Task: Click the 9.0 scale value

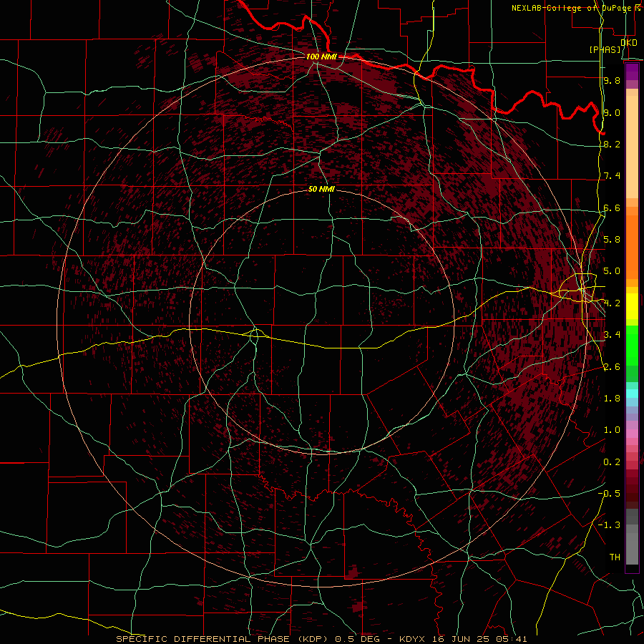Action: [x=612, y=112]
